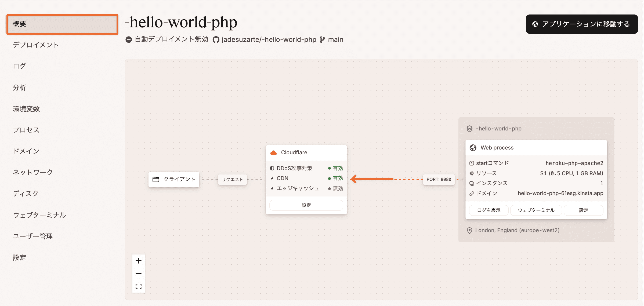The height and width of the screenshot is (306, 644).
Task: Click the auto-deploy disabled status icon
Action: click(129, 40)
